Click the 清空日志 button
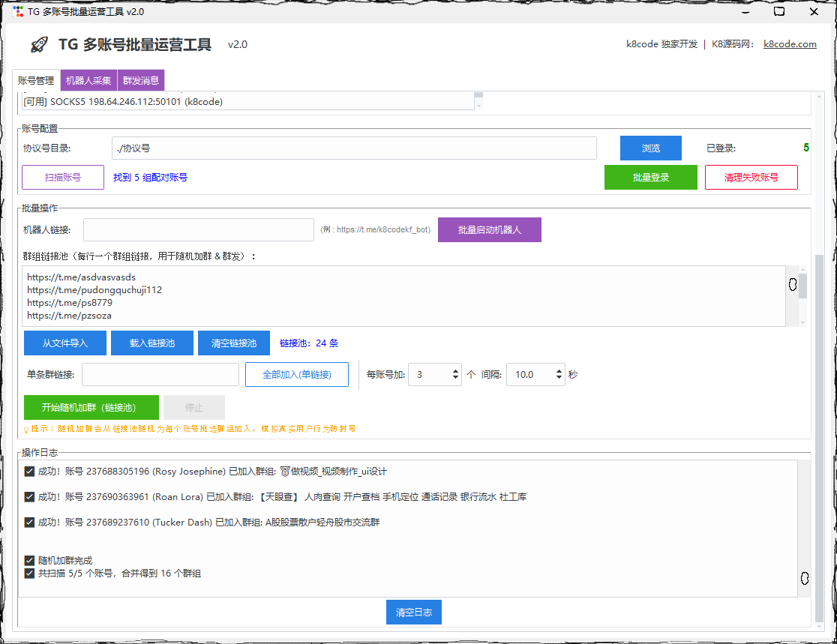 coord(414,613)
